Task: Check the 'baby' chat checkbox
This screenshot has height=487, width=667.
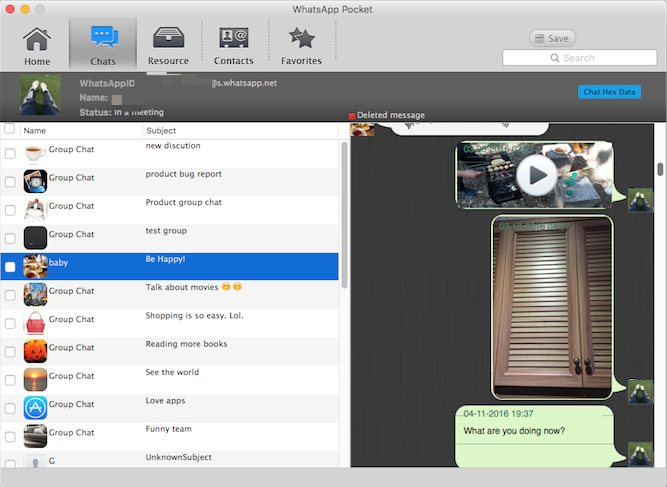Action: pyautogui.click(x=10, y=267)
